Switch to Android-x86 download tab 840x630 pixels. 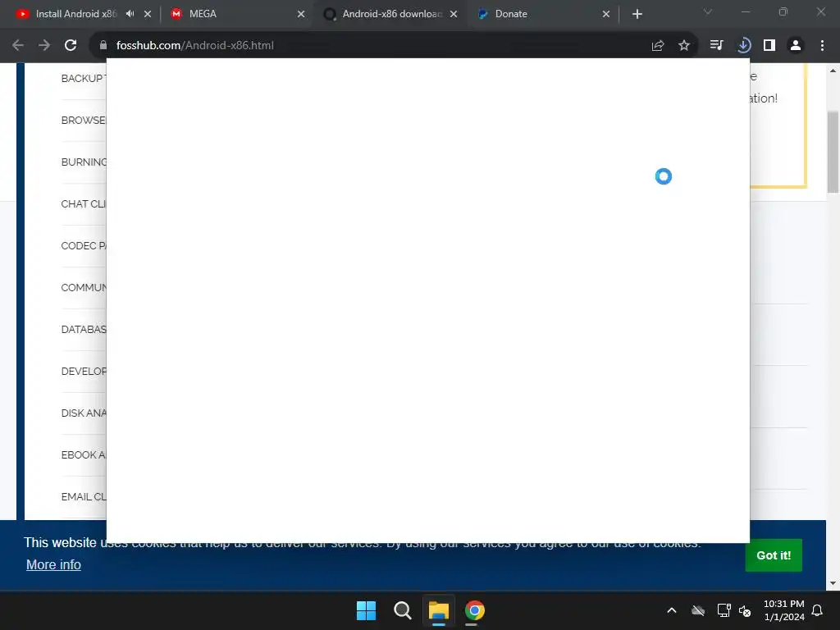391,14
